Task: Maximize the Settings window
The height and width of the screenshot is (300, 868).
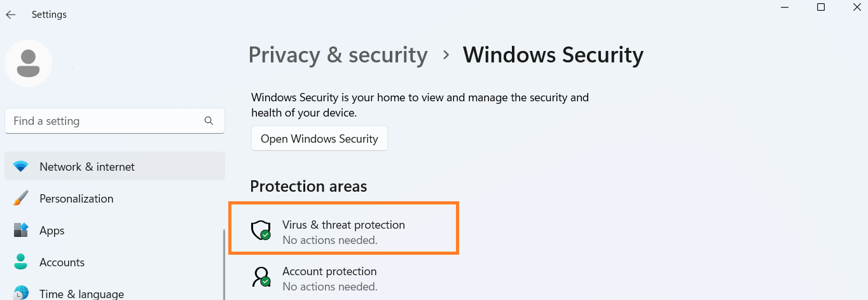Action: 821,8
